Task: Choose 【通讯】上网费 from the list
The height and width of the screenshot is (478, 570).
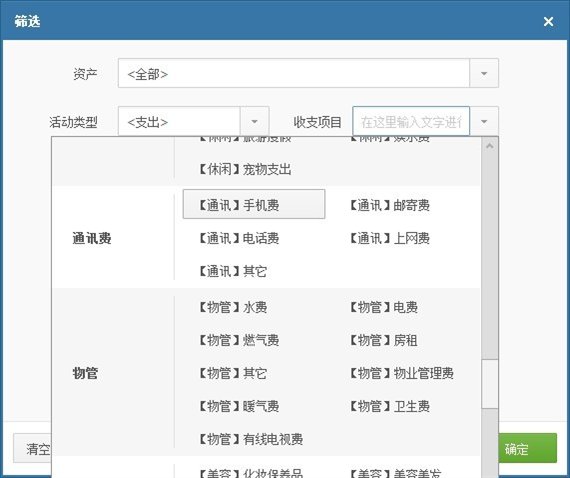Action: pos(389,238)
